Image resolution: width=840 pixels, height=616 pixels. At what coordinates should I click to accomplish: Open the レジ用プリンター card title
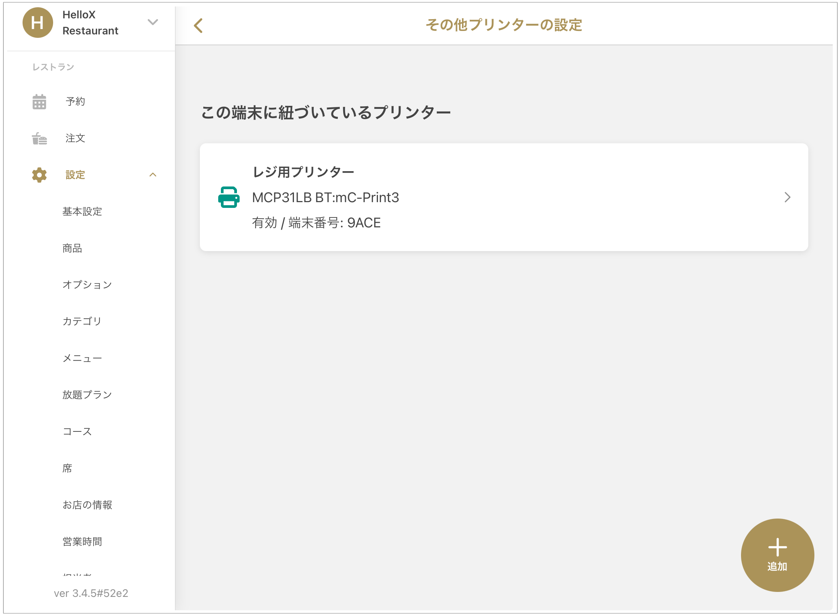click(303, 172)
